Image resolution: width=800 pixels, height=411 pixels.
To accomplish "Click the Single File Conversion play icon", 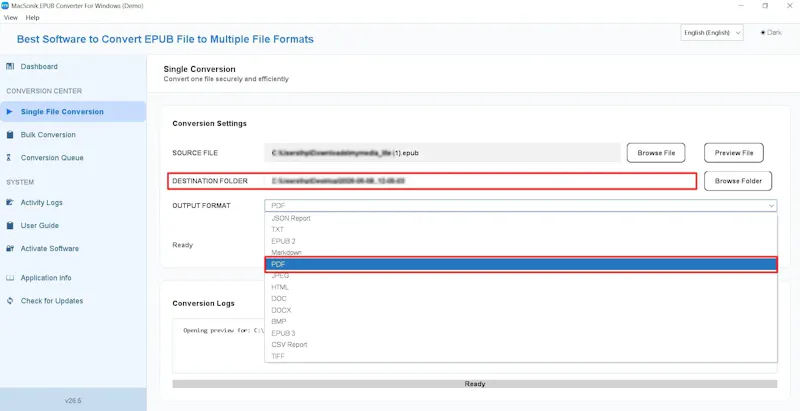I will coord(10,112).
